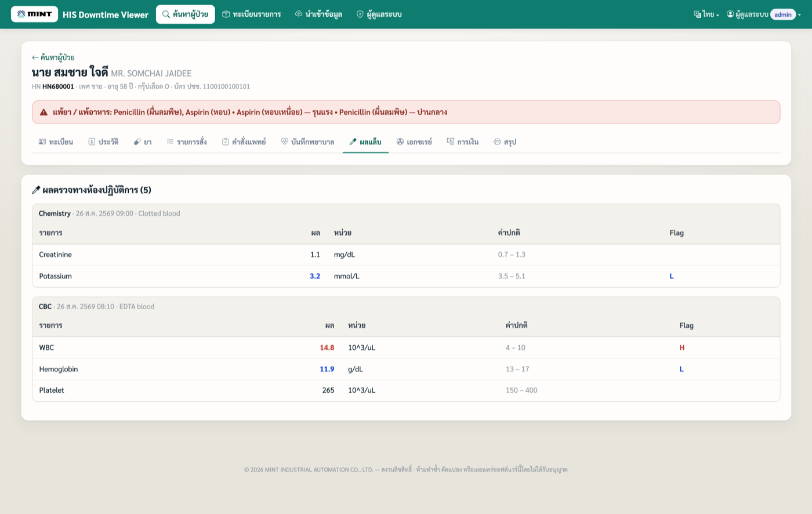Click the translate language icon

[x=697, y=15]
